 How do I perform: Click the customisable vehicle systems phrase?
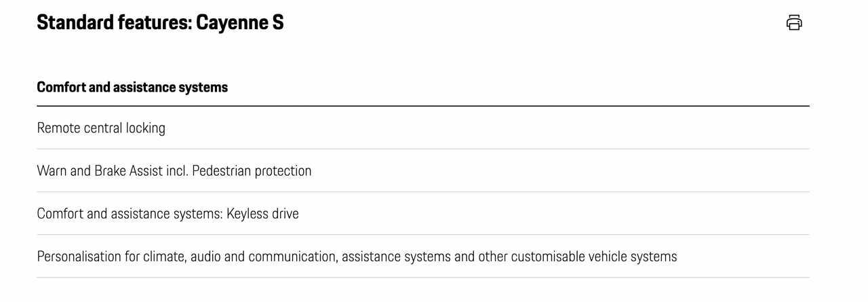(x=594, y=257)
